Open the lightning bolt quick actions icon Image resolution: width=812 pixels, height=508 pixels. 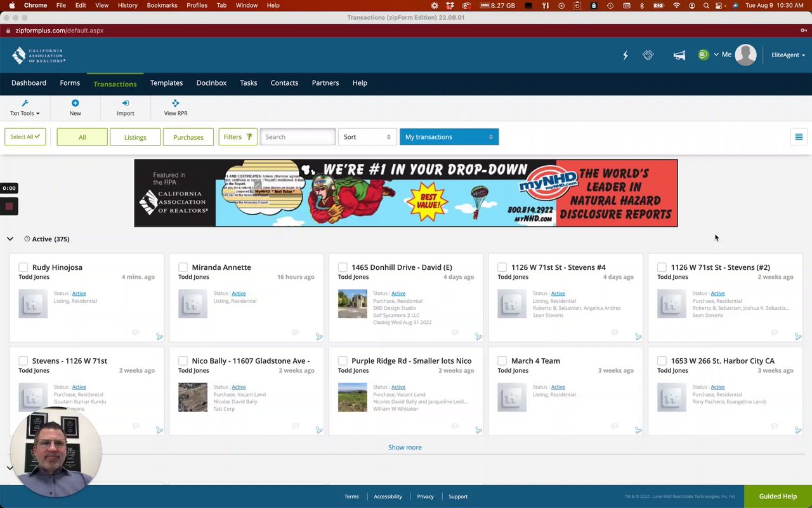[x=625, y=55]
